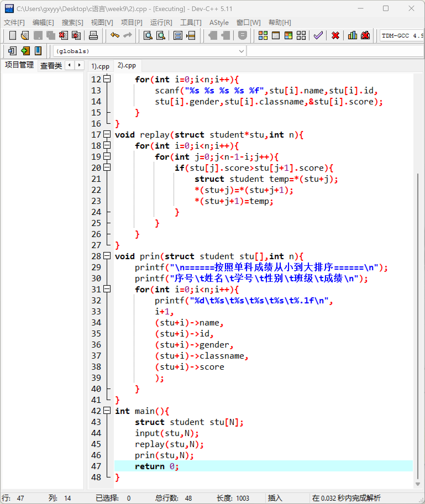425x504 pixels.
Task: Click the 总行数 total lines status entry
Action: [x=173, y=498]
